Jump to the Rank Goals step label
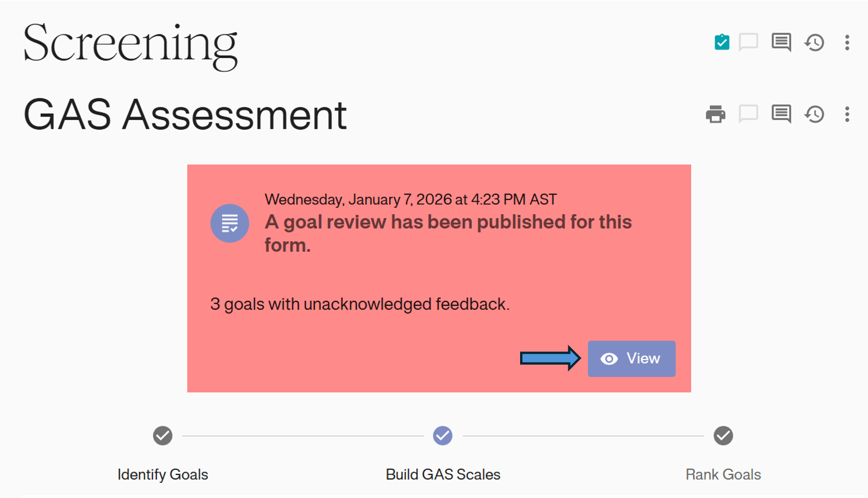 coord(723,474)
